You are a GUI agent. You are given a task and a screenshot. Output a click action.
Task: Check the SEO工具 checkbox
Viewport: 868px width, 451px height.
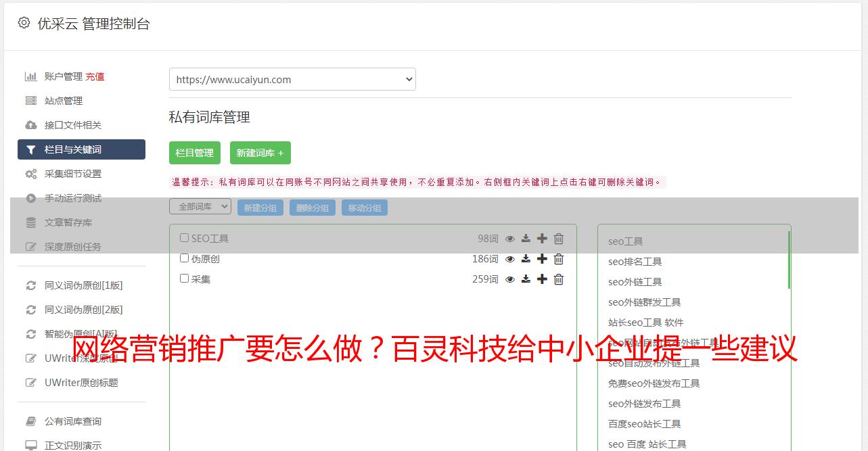[184, 238]
